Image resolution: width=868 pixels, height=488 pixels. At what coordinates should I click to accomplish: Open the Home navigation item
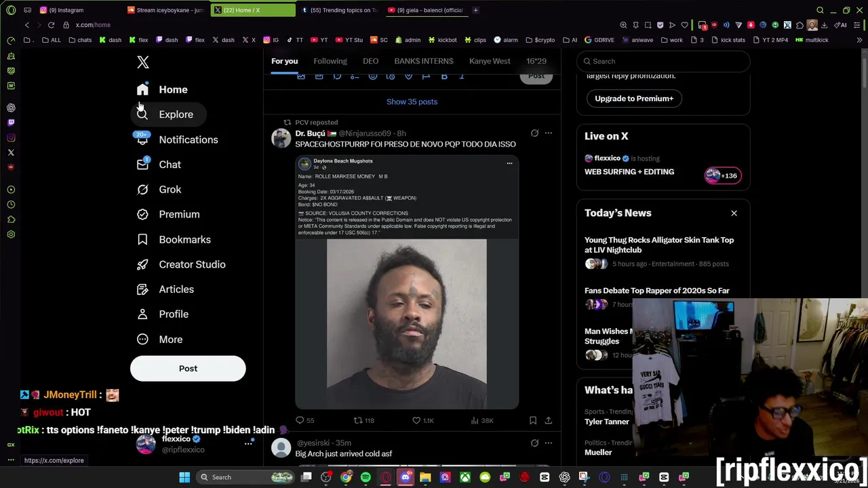[162, 89]
